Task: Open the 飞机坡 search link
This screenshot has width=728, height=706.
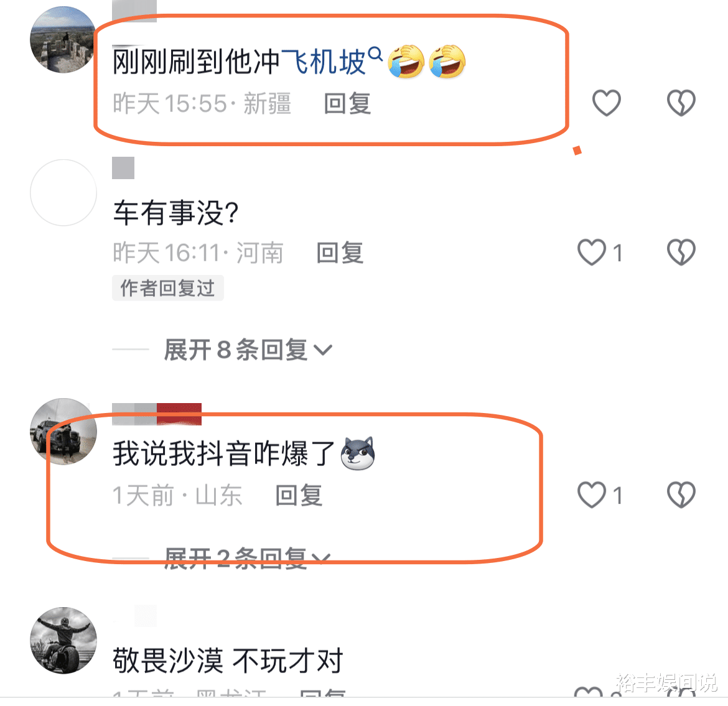Action: click(x=324, y=62)
